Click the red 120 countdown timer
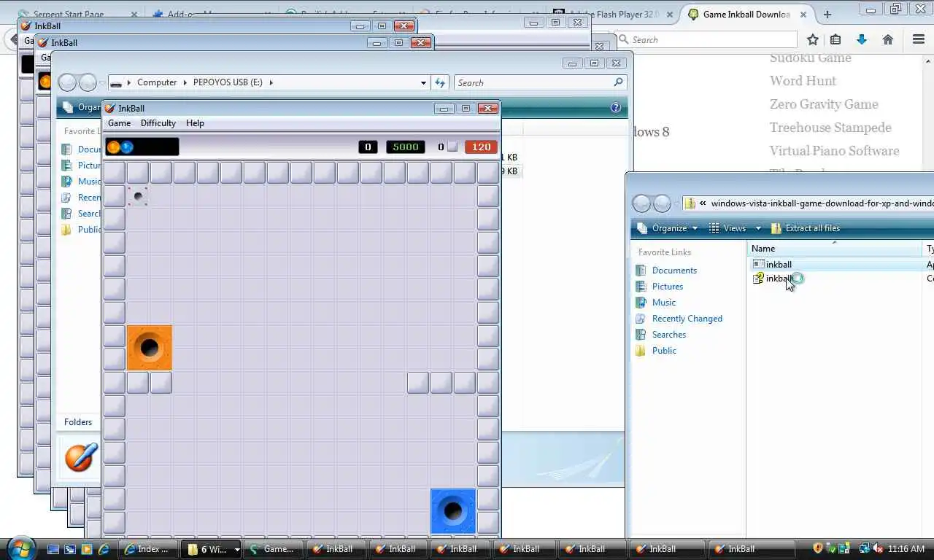Image resolution: width=934 pixels, height=560 pixels. (481, 147)
